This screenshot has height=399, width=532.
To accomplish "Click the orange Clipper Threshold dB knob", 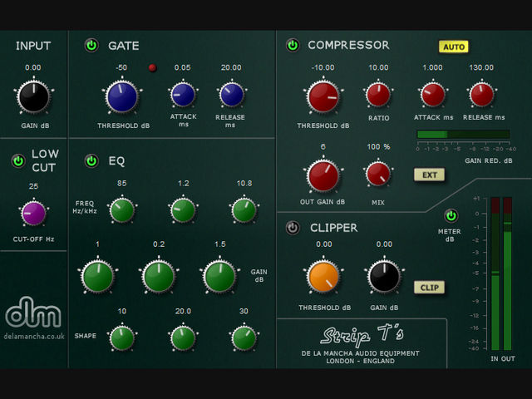I will (323, 276).
